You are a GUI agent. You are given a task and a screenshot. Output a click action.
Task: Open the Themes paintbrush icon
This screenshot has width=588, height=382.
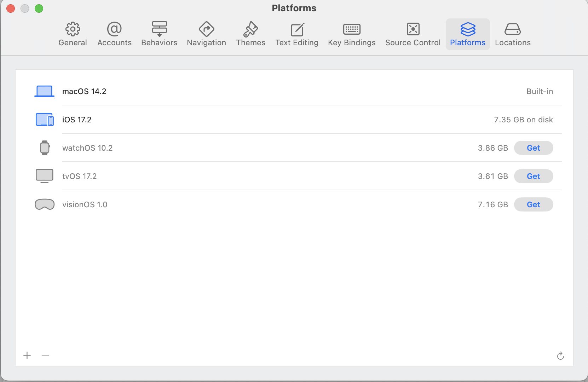coord(250,29)
